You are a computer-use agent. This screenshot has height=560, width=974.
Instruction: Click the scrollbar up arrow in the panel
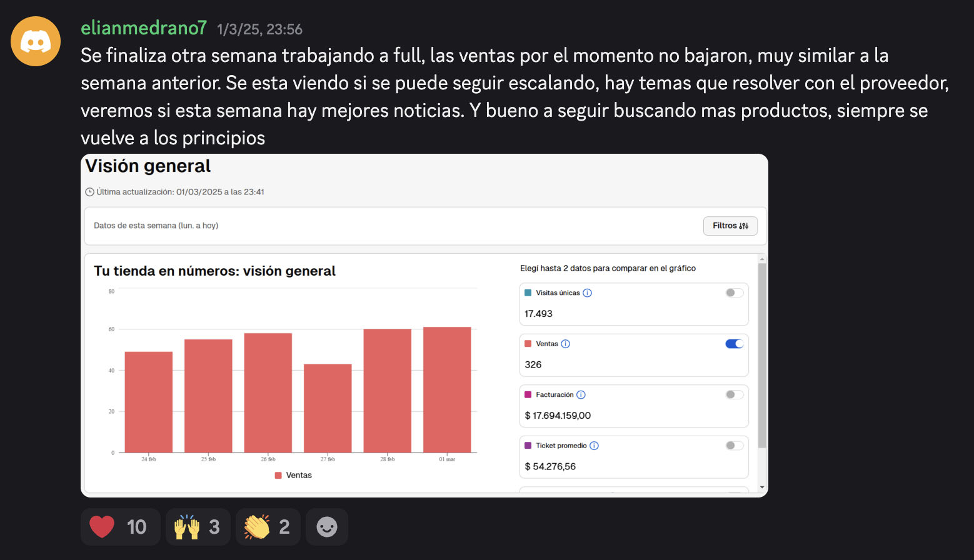click(761, 259)
